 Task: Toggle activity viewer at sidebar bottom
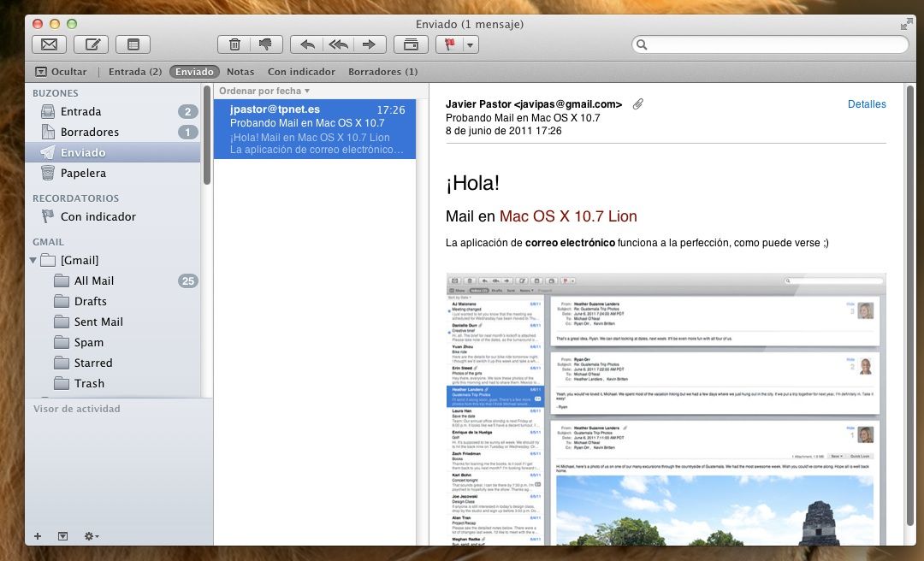tap(62, 536)
